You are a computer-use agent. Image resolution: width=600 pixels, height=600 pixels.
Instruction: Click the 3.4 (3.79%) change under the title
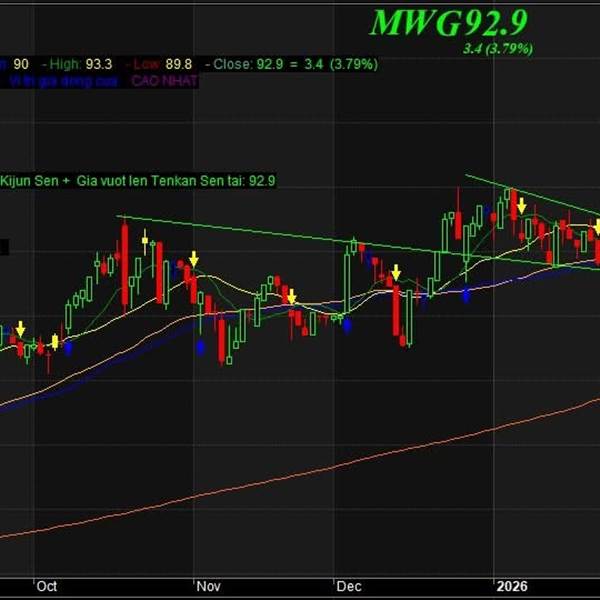498,49
